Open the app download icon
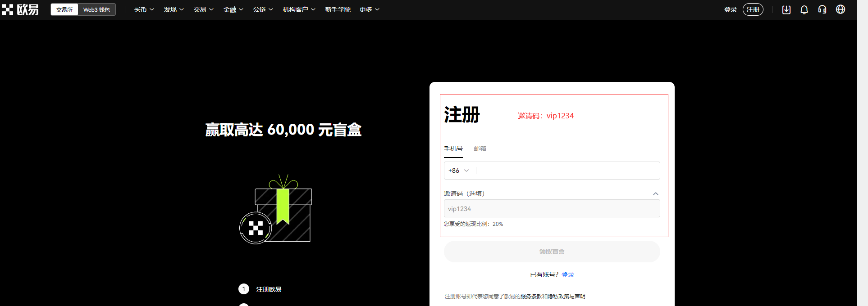 click(786, 9)
